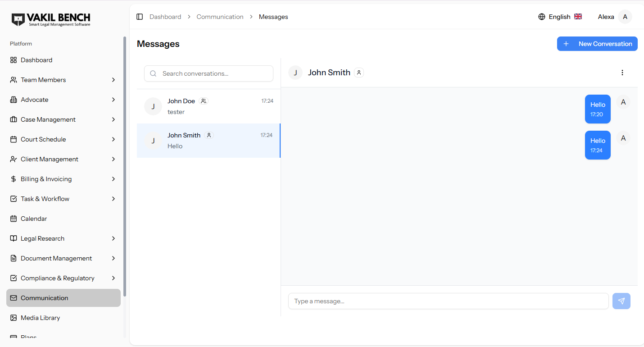The image size is (644, 347).
Task: Expand the Case Management chevron
Action: point(113,119)
